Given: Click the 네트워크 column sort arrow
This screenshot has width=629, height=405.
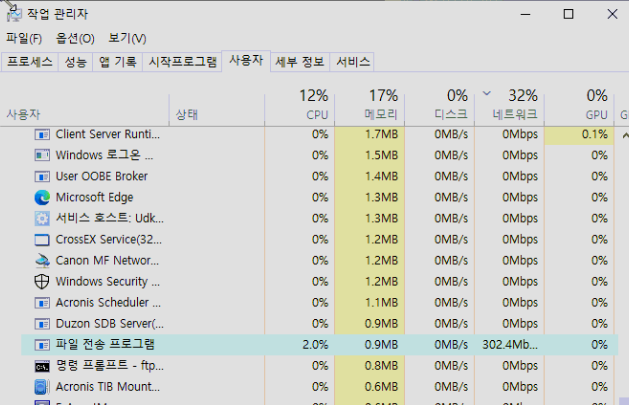Looking at the screenshot, I should coord(487,94).
